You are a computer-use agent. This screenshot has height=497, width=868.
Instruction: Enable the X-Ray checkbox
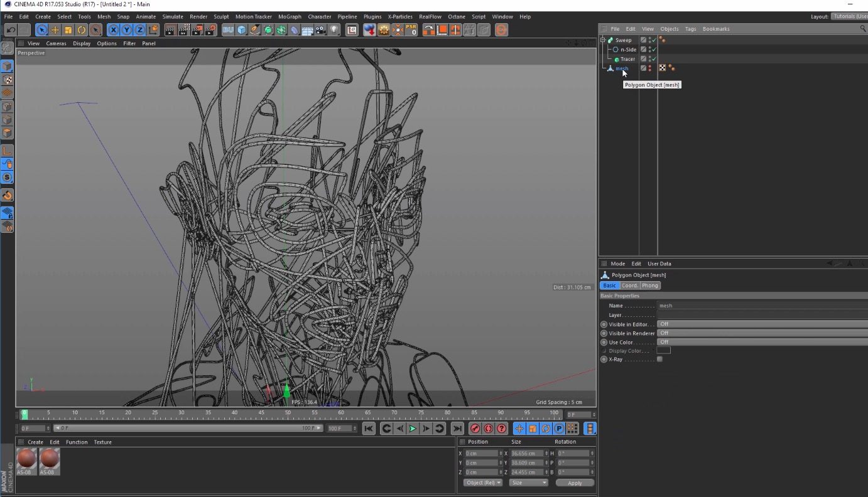[x=659, y=360]
